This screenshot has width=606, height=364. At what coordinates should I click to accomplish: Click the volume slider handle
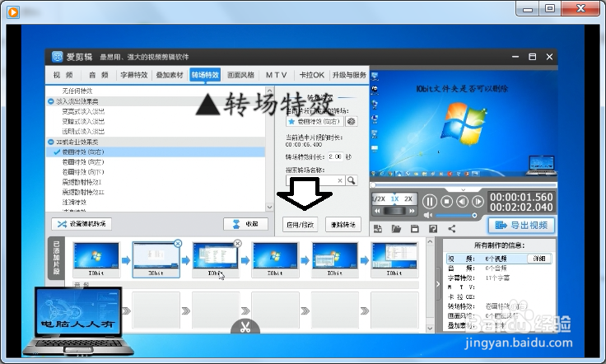click(x=474, y=215)
